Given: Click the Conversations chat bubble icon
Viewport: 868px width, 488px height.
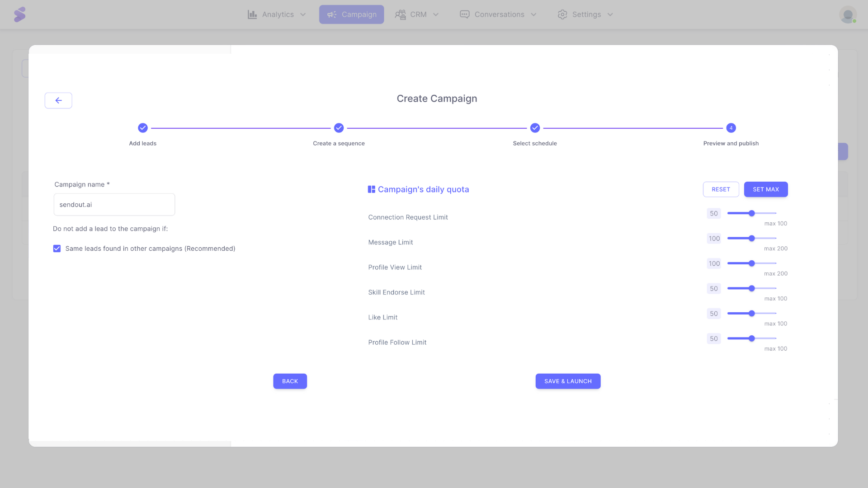Looking at the screenshot, I should (x=464, y=14).
